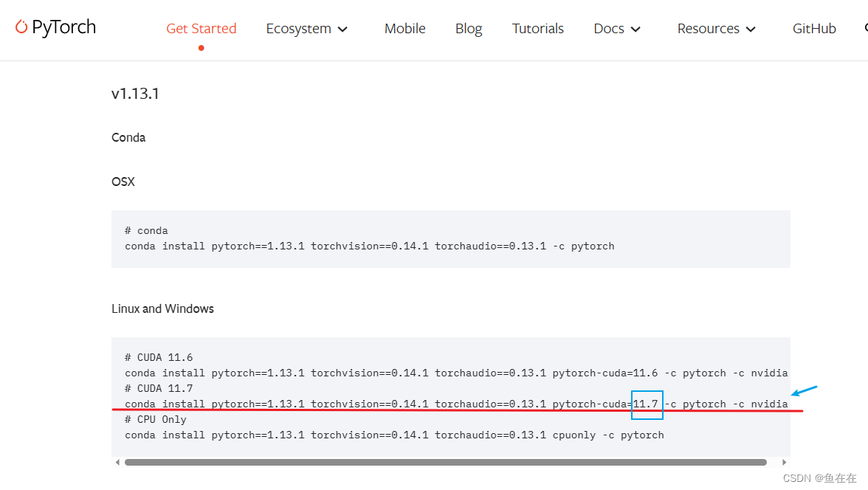Open the Tutorials section

[x=537, y=28]
